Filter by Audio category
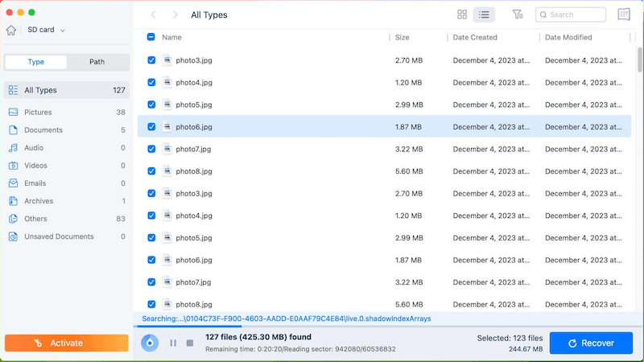Screen dimensions: 644x362 click(x=67, y=148)
